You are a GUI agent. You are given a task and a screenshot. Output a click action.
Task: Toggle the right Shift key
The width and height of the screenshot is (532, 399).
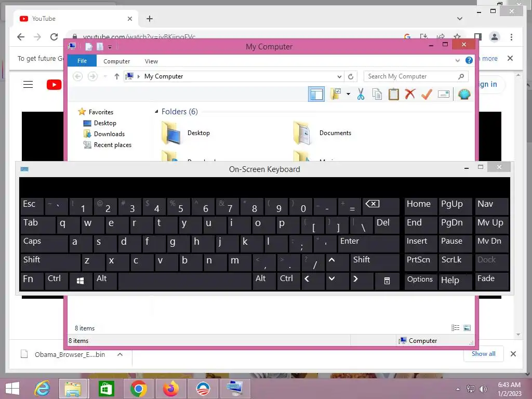coord(375,262)
